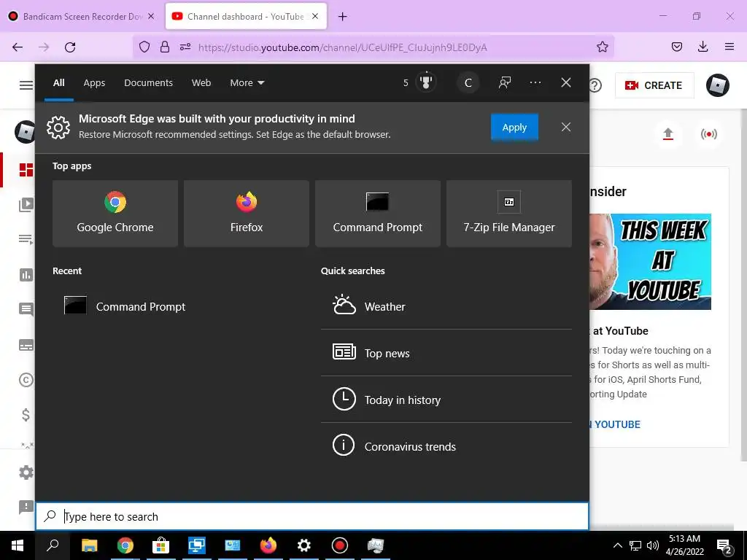The height and width of the screenshot is (560, 747).
Task: Open Action Center notifications
Action: click(x=724, y=546)
